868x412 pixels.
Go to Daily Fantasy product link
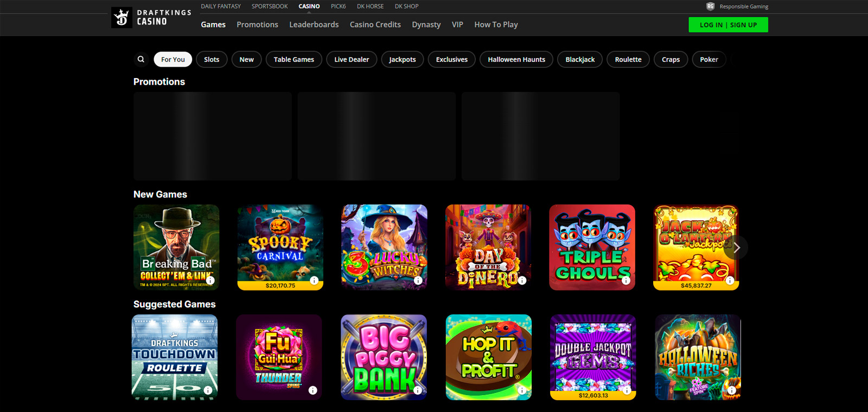[x=221, y=7]
